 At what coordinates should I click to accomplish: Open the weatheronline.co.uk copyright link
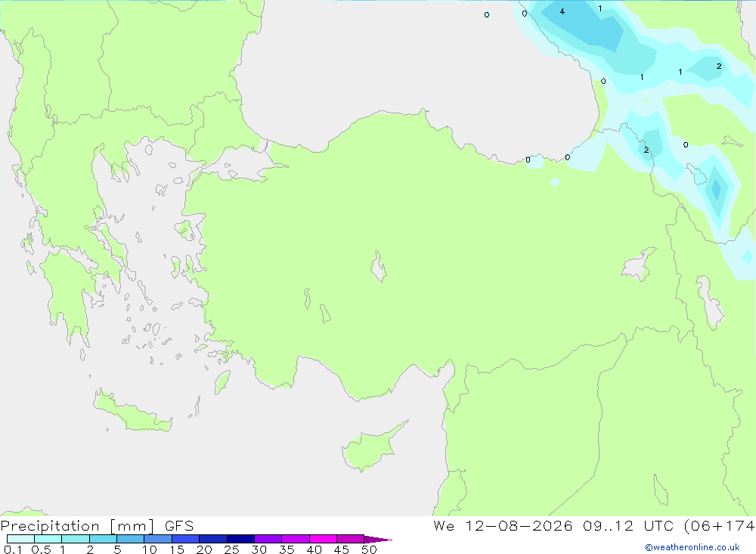pyautogui.click(x=692, y=547)
